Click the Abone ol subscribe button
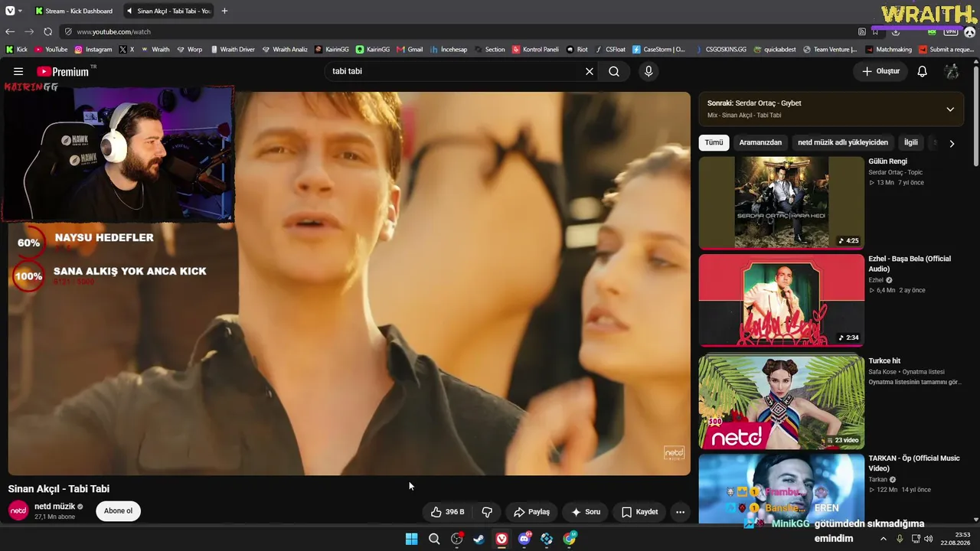980x551 pixels. [119, 511]
